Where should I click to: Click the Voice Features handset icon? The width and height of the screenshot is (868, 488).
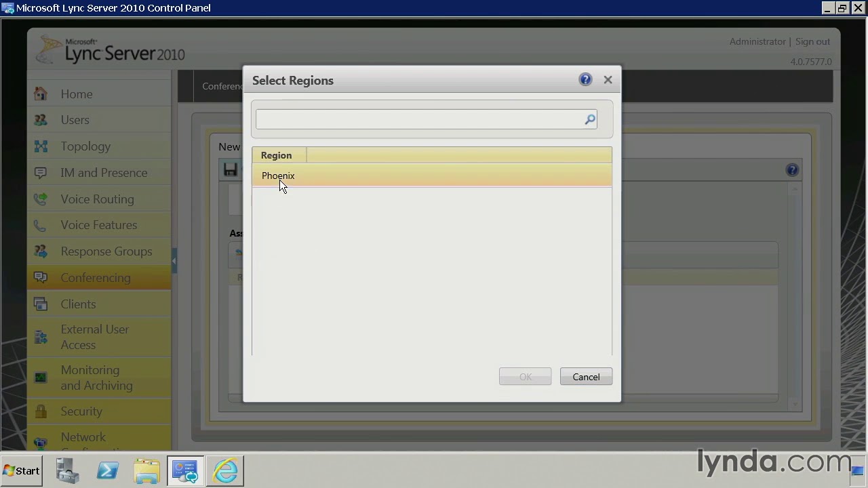pyautogui.click(x=41, y=225)
